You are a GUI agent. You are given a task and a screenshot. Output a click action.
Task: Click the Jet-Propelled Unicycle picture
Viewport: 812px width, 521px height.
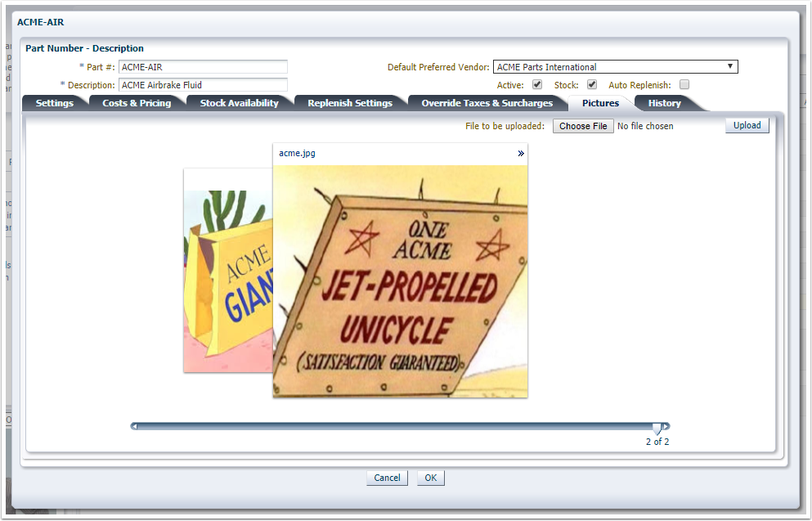401,281
